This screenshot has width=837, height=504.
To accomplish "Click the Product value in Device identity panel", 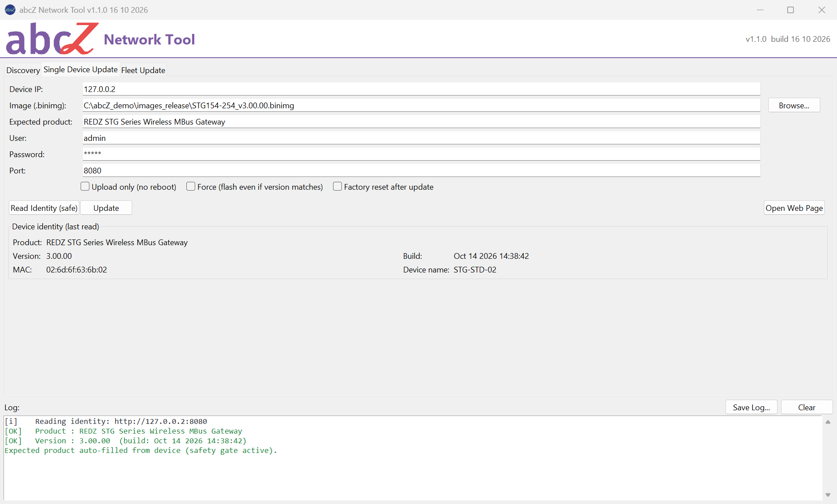I will [x=117, y=242].
